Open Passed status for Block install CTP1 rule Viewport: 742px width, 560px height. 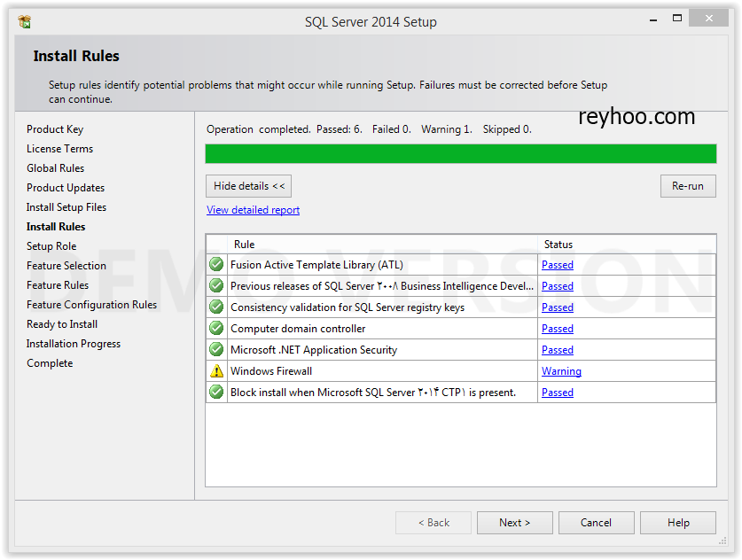point(558,393)
